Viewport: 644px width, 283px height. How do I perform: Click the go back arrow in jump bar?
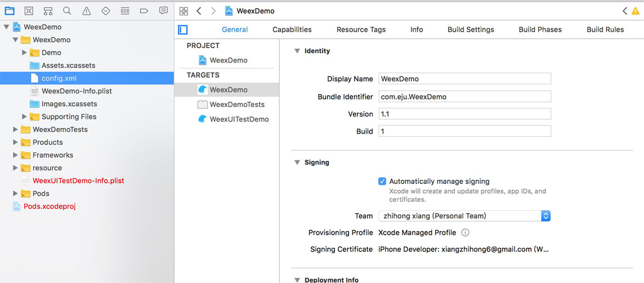[199, 11]
